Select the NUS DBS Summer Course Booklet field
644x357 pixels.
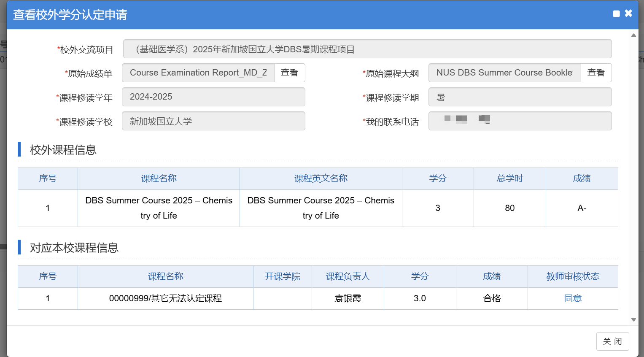coord(504,73)
